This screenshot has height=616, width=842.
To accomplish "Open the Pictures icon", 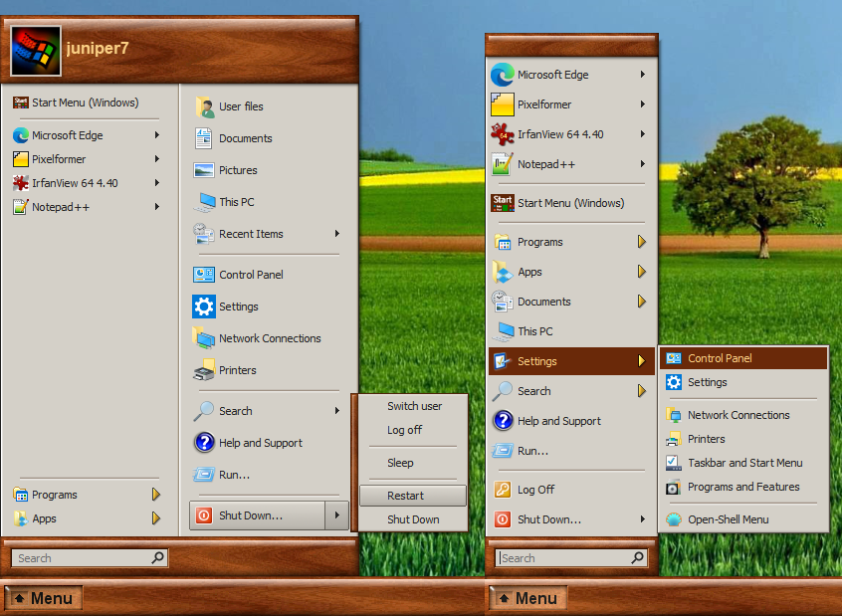I will coord(204,170).
